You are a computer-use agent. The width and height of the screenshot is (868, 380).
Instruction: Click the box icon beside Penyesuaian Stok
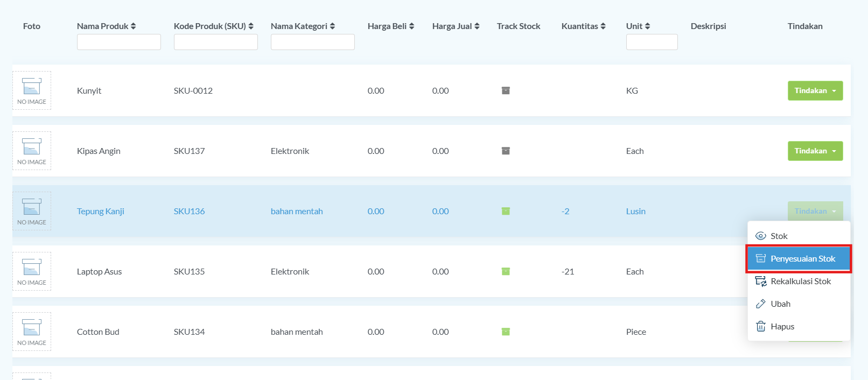pos(760,258)
